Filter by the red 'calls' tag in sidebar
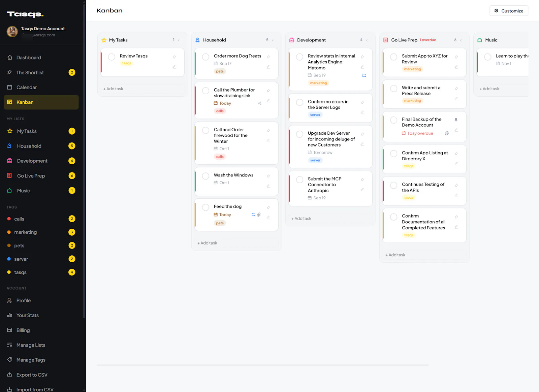 [41, 219]
